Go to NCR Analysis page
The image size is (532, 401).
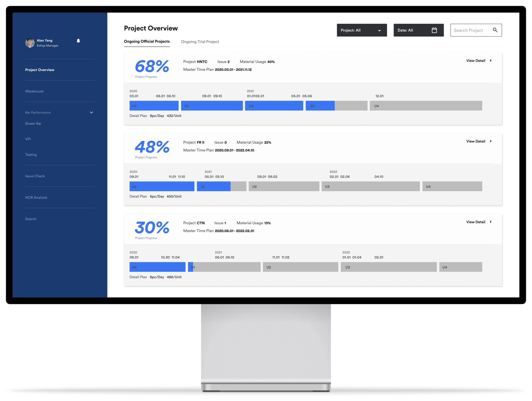tap(36, 197)
